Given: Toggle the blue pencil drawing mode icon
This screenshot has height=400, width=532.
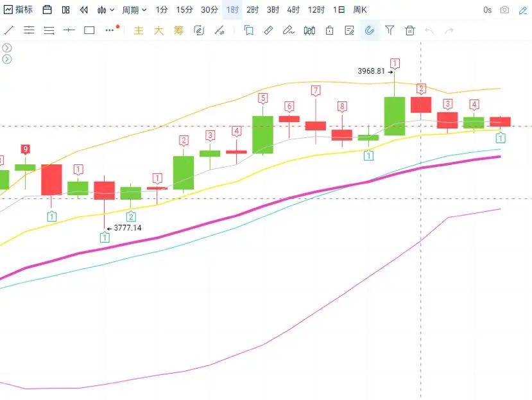Looking at the screenshot, I should pyautogui.click(x=523, y=10).
